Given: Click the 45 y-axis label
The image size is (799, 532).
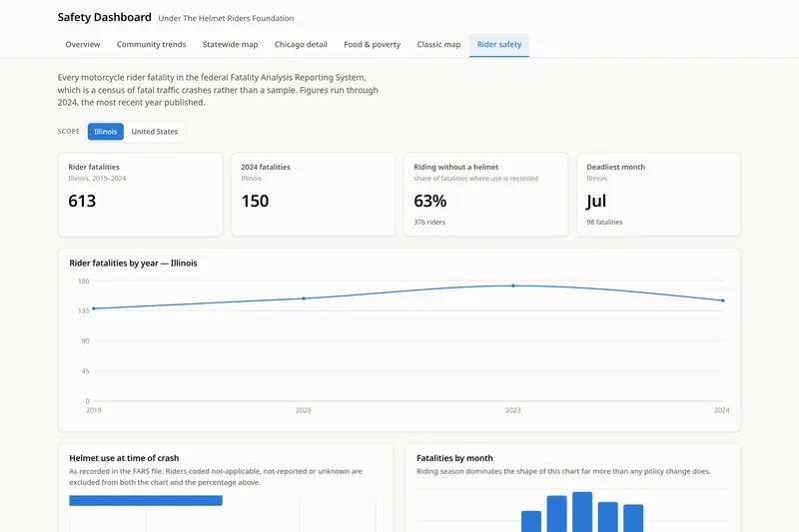Looking at the screenshot, I should pyautogui.click(x=86, y=371).
